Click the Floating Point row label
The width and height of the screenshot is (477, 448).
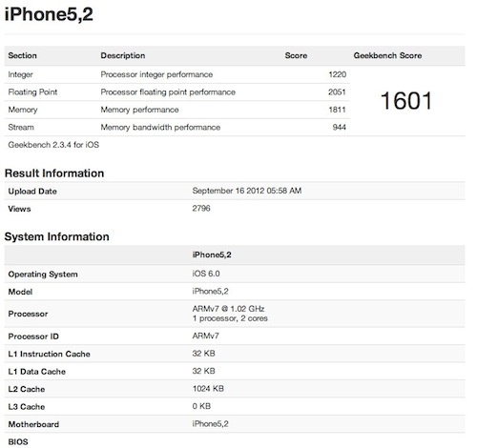click(x=32, y=92)
